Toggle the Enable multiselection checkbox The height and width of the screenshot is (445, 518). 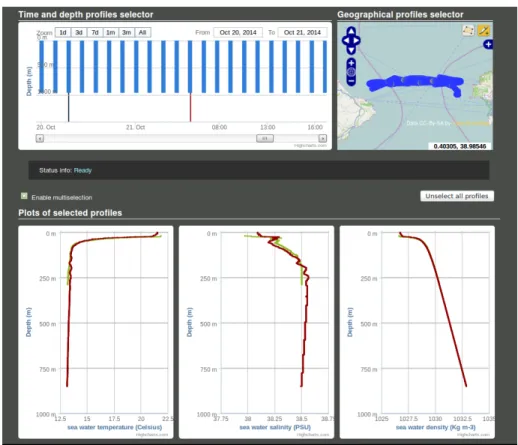click(24, 196)
